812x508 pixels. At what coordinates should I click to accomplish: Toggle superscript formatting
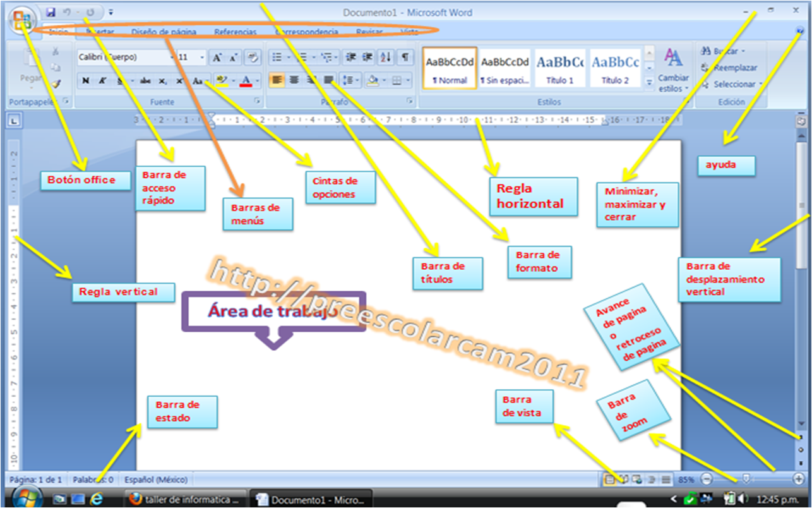(180, 80)
